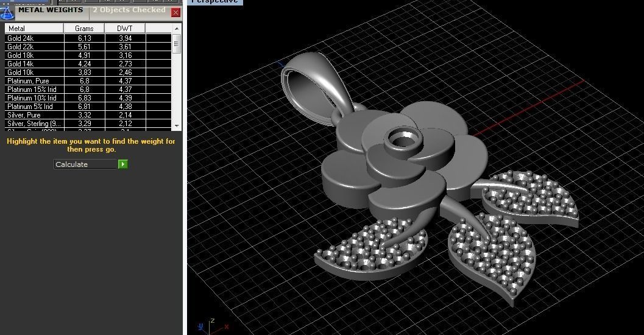Click the green go arrow beside Calculate
Viewport: 644px width, 335px height.
point(123,164)
